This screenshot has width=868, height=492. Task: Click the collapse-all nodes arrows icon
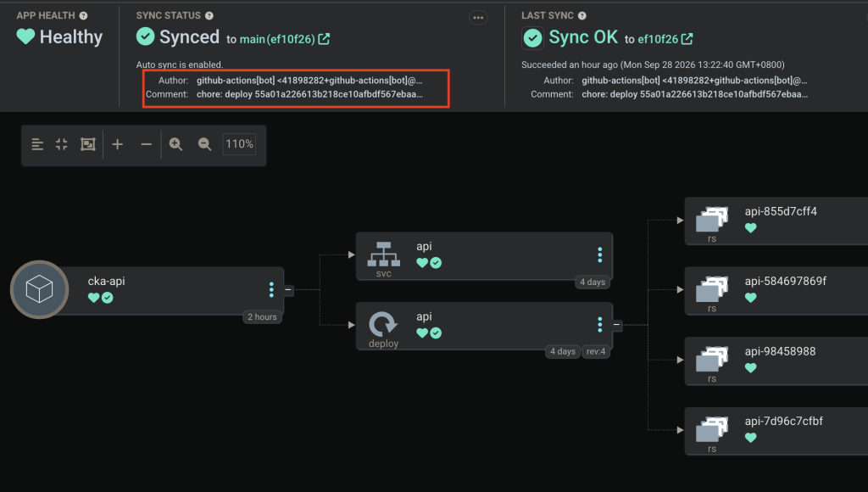pyautogui.click(x=61, y=144)
